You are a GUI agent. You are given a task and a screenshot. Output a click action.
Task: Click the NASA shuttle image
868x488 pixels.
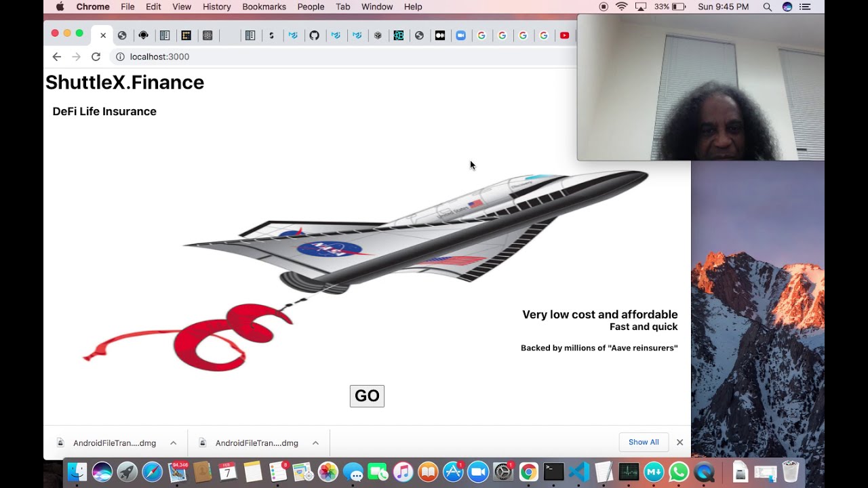click(366, 270)
